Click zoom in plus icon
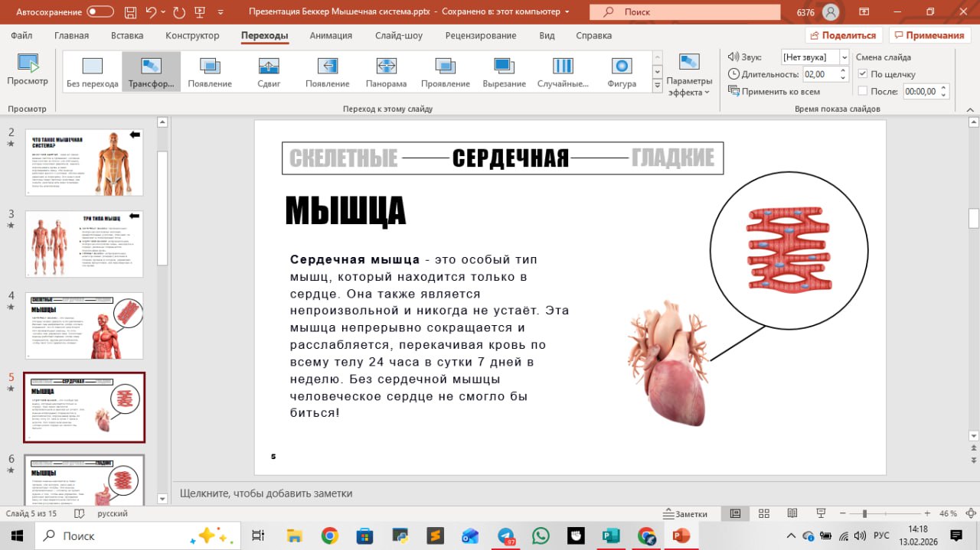 (927, 513)
